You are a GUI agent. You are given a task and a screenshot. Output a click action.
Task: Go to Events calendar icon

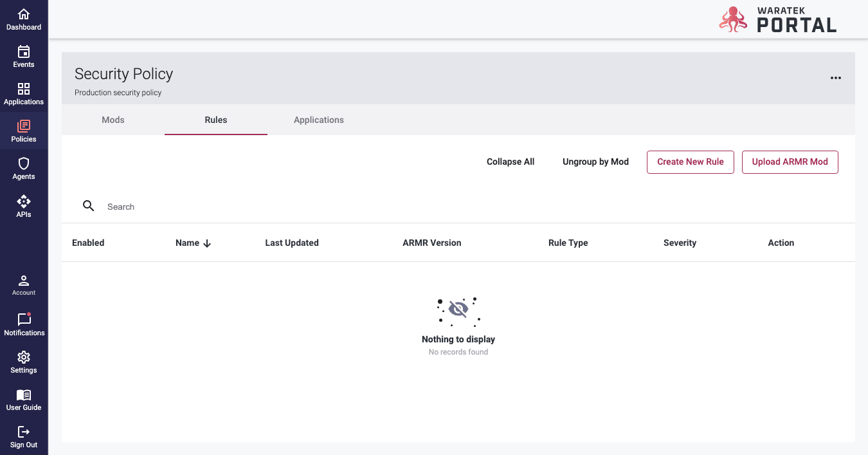pos(24,52)
